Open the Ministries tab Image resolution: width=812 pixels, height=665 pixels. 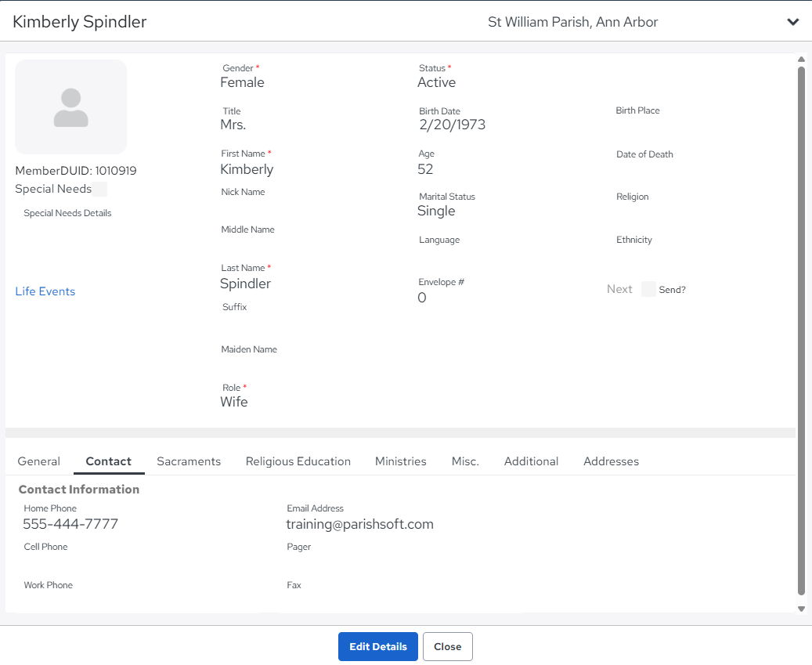[401, 461]
